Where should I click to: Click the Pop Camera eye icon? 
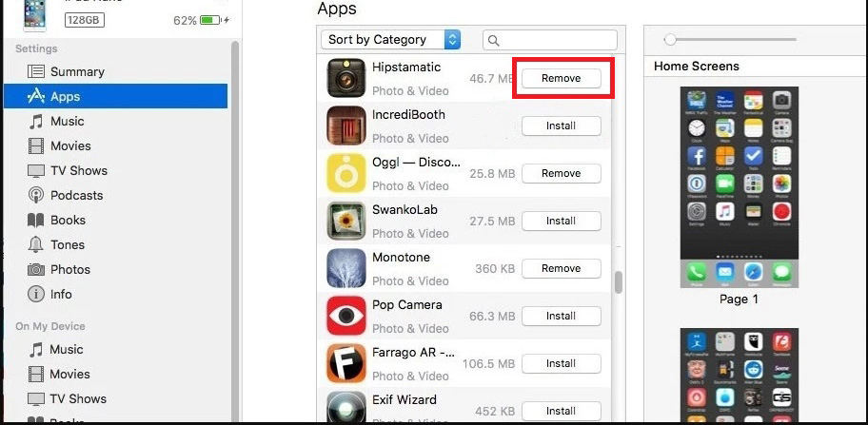point(346,316)
